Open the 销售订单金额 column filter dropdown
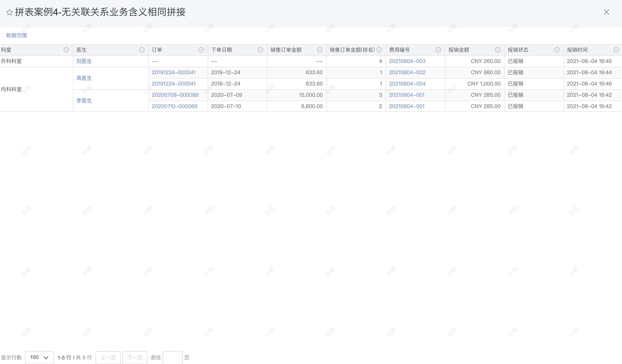The image size is (622, 364). click(x=320, y=50)
